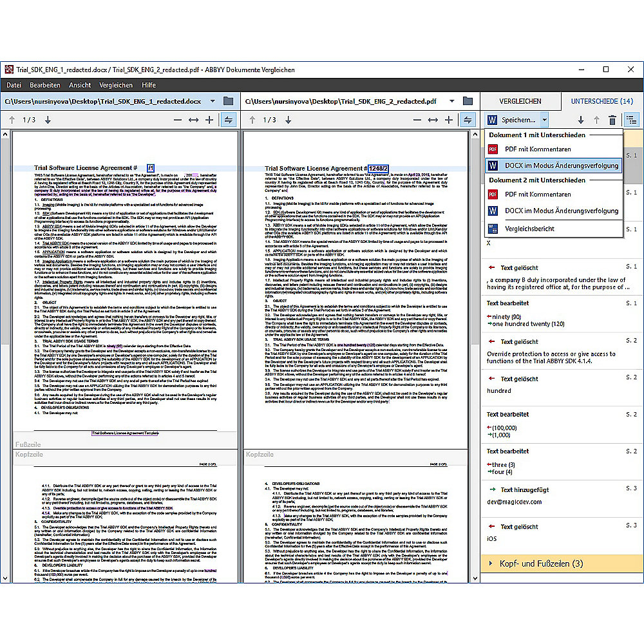Open left document path dropdown

tap(212, 101)
